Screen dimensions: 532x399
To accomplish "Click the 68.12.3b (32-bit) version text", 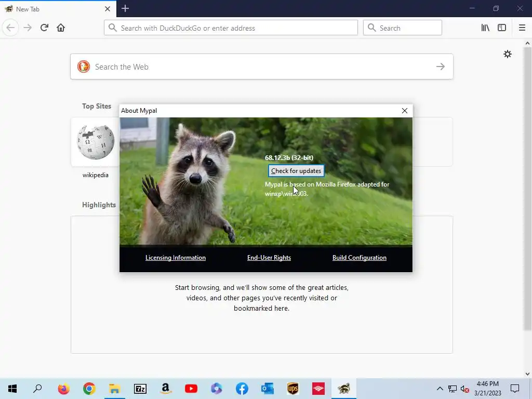I will tap(289, 157).
